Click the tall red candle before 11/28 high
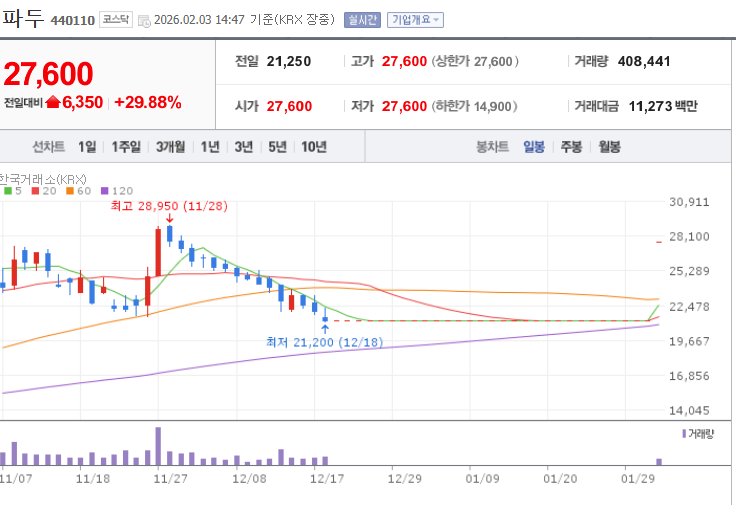The width and height of the screenshot is (736, 505). coord(158,252)
